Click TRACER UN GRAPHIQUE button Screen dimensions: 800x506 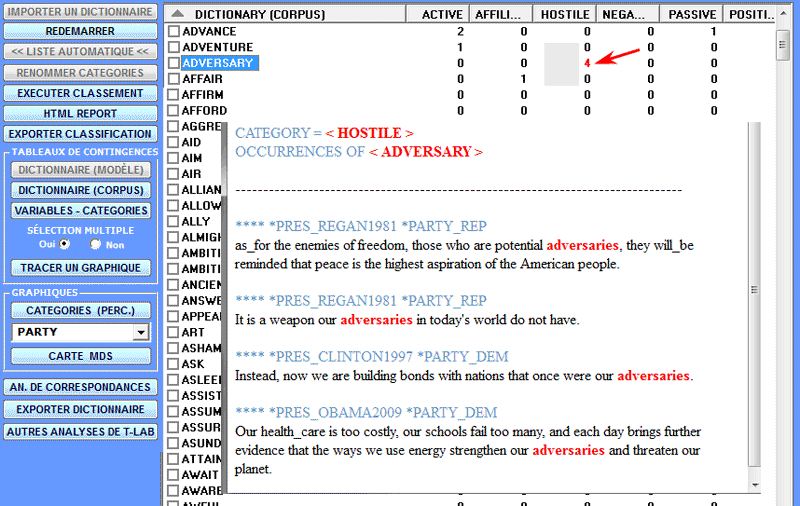click(x=81, y=268)
